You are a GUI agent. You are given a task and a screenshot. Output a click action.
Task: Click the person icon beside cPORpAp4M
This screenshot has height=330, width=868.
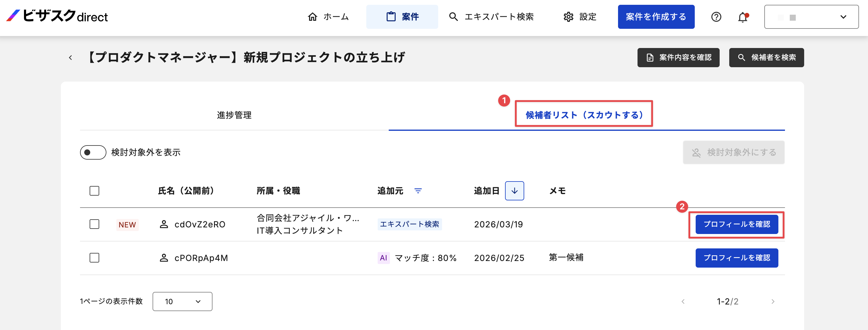tap(164, 258)
